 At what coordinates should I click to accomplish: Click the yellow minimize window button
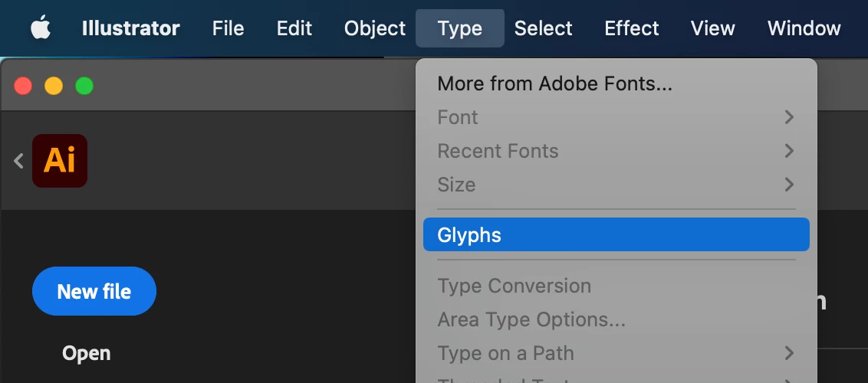coord(54,87)
